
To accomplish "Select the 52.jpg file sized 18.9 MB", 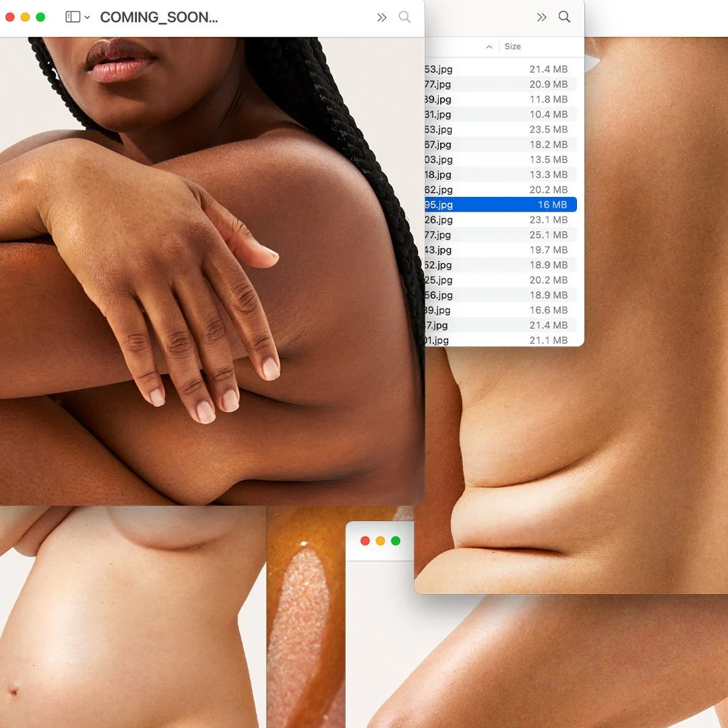I will (x=500, y=265).
